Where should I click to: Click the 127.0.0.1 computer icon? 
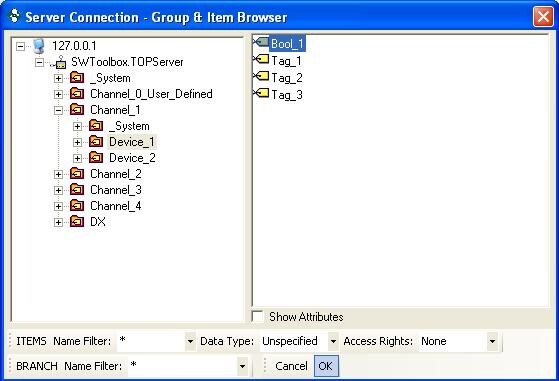tap(39, 46)
